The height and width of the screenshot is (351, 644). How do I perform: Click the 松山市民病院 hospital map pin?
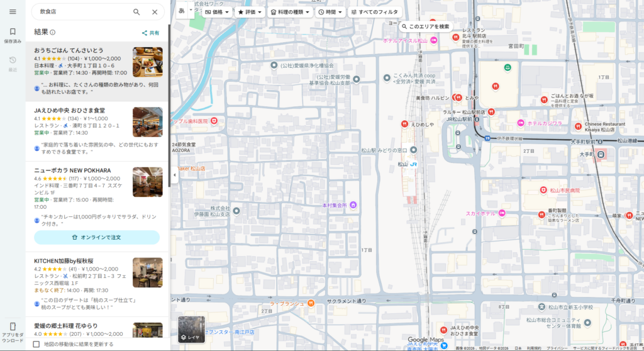[543, 190]
